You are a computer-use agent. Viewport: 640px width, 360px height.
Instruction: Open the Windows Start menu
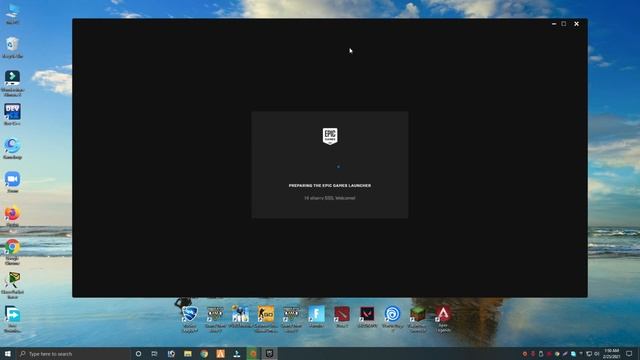pyautogui.click(x=7, y=353)
